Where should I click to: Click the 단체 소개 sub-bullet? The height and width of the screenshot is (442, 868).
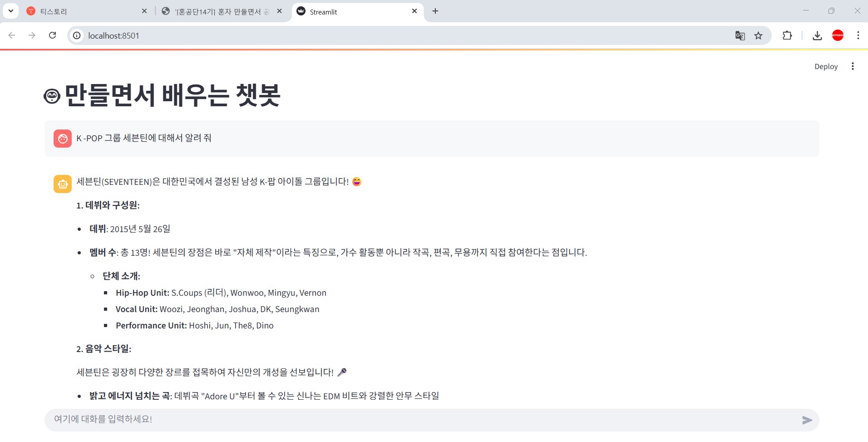coord(121,276)
